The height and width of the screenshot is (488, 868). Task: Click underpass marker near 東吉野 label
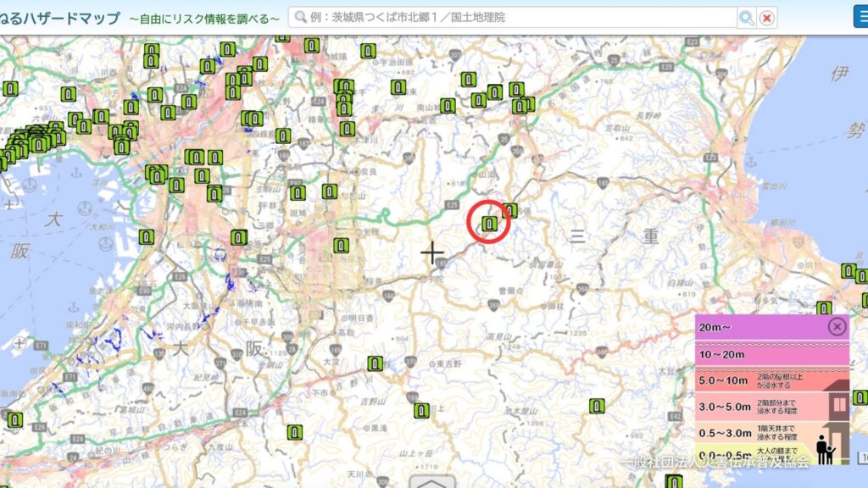point(375,364)
